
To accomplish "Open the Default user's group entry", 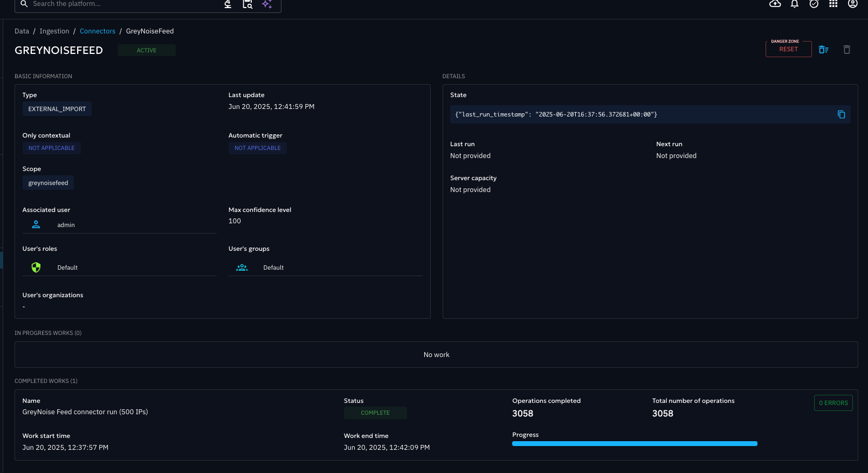I will (326, 268).
